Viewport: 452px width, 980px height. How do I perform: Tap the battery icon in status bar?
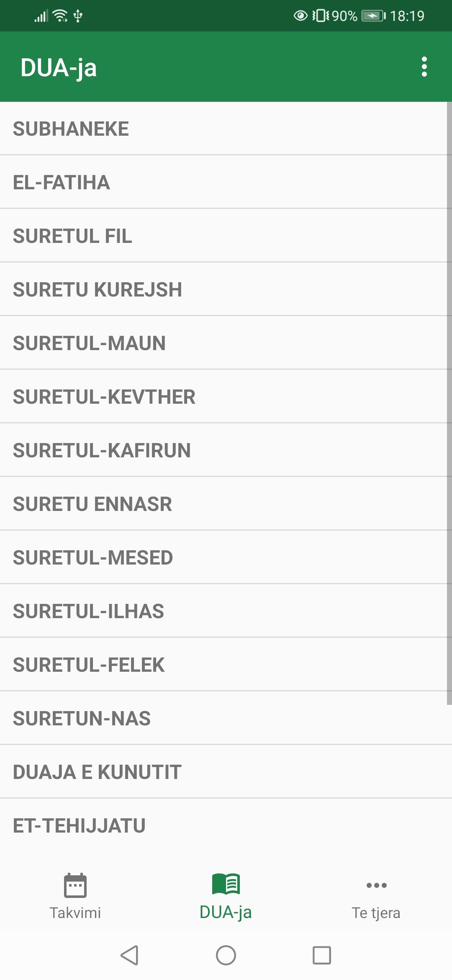click(x=373, y=16)
